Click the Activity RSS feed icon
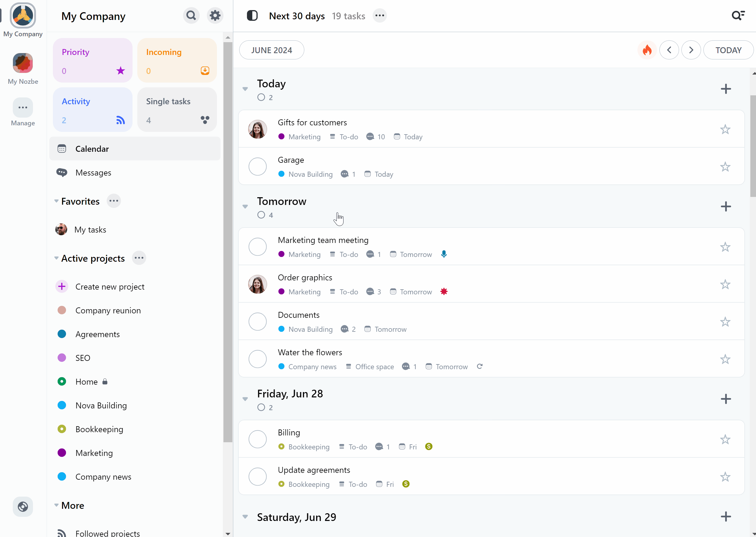 (x=121, y=120)
